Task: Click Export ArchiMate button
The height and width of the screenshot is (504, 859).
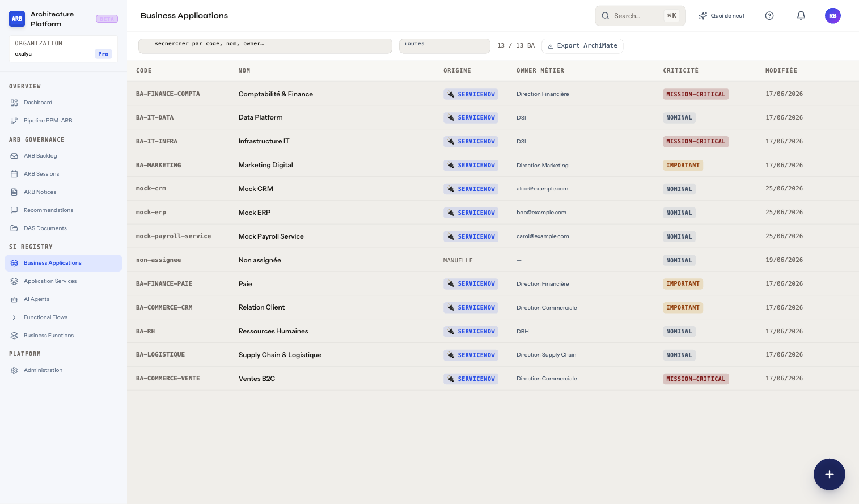Action: (x=582, y=46)
